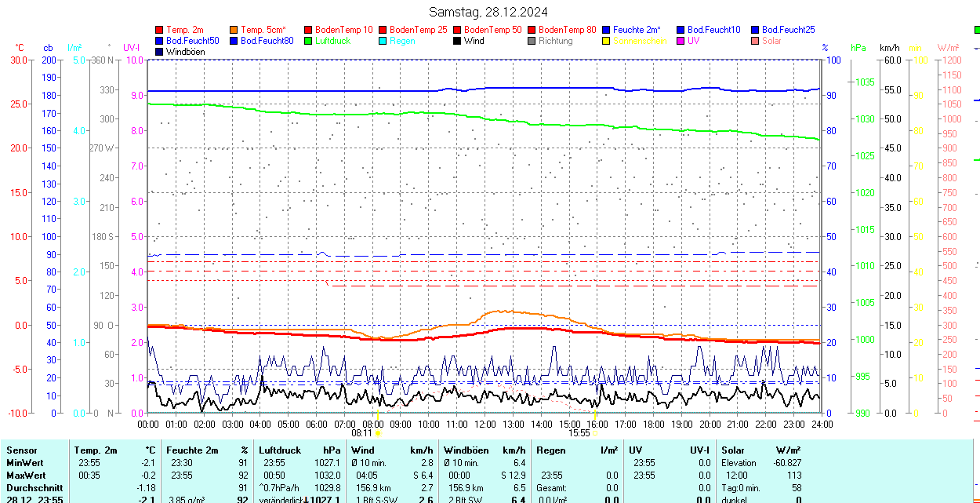Viewport: 980px width, 503px height.
Task: Click the orange Temp. 5cm legend swatch
Action: (234, 30)
